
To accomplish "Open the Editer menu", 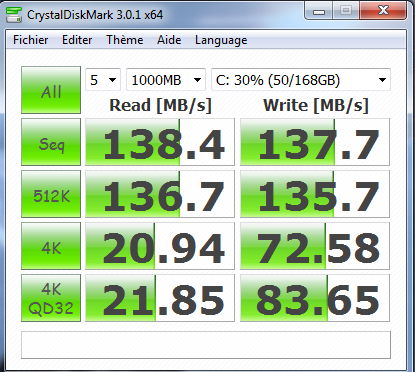I will (x=77, y=40).
